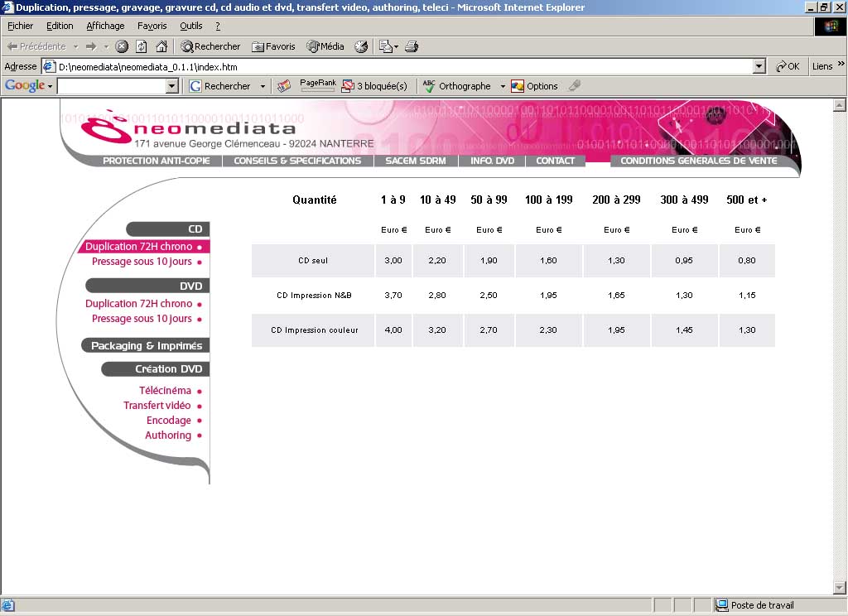Click in the Google toolbar search field

(x=112, y=86)
